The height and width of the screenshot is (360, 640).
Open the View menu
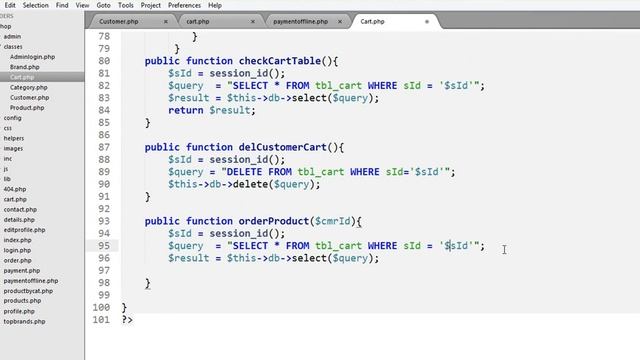[82, 5]
